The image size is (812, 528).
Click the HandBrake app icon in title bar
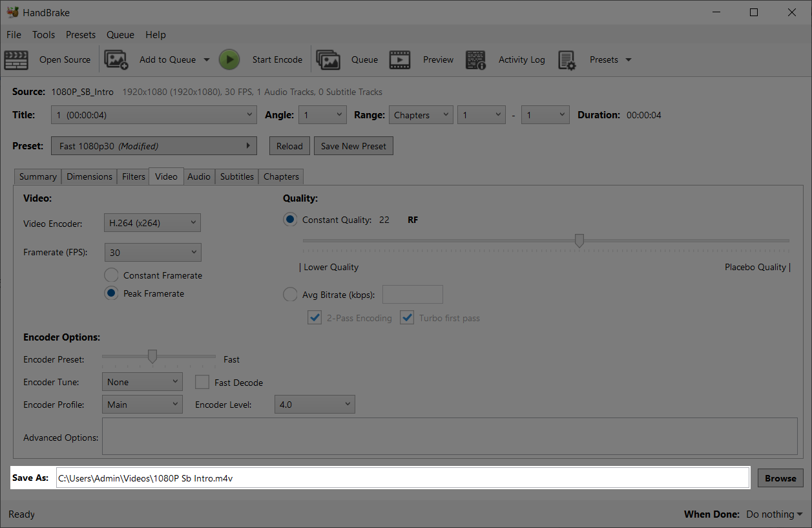[12, 12]
